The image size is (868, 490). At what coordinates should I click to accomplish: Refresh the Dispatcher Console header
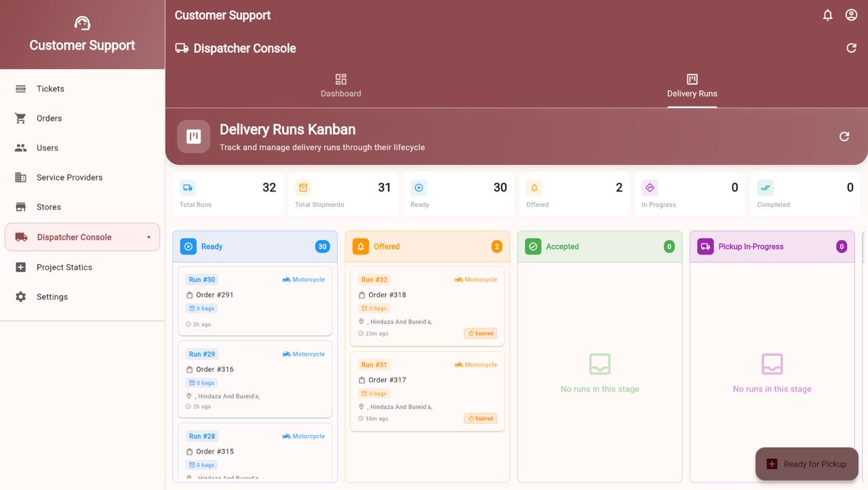click(x=851, y=48)
